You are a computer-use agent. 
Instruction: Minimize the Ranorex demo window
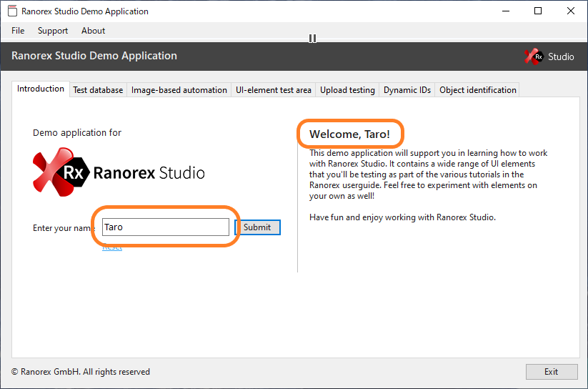coord(506,11)
